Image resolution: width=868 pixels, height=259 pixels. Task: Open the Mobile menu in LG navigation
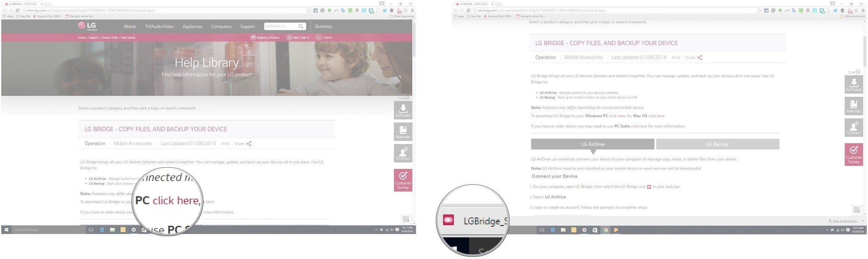tap(130, 27)
